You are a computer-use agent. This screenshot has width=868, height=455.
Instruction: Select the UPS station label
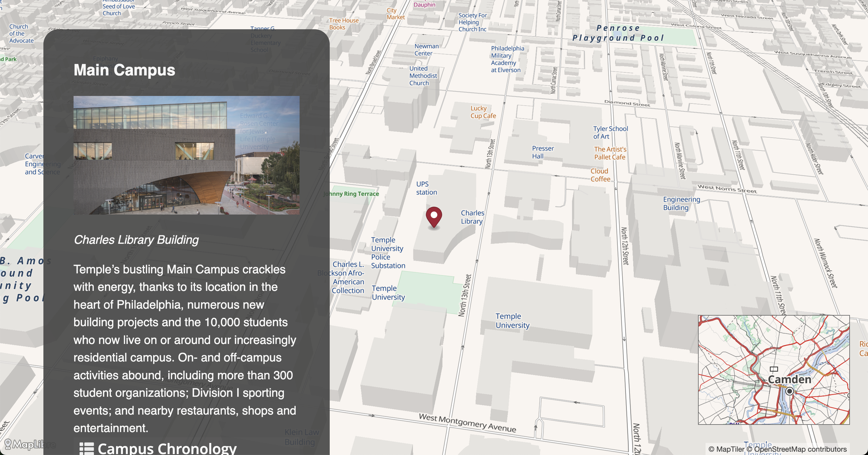pyautogui.click(x=426, y=188)
